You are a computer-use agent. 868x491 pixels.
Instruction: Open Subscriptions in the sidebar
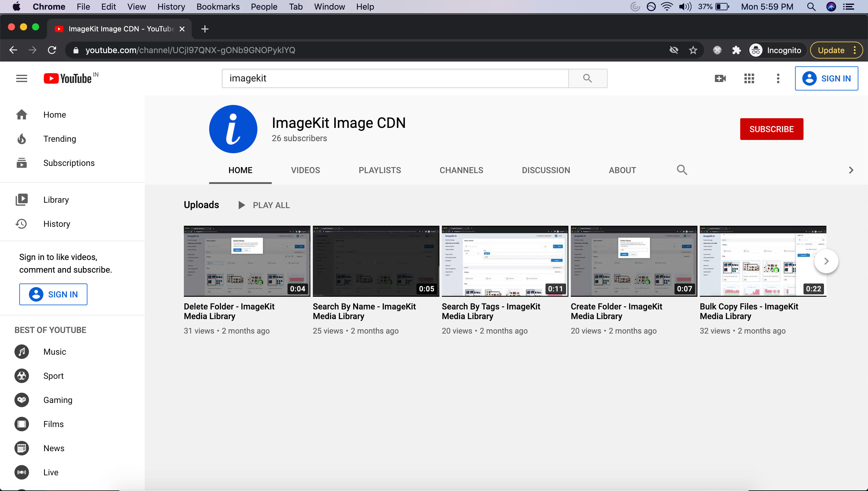pos(72,163)
